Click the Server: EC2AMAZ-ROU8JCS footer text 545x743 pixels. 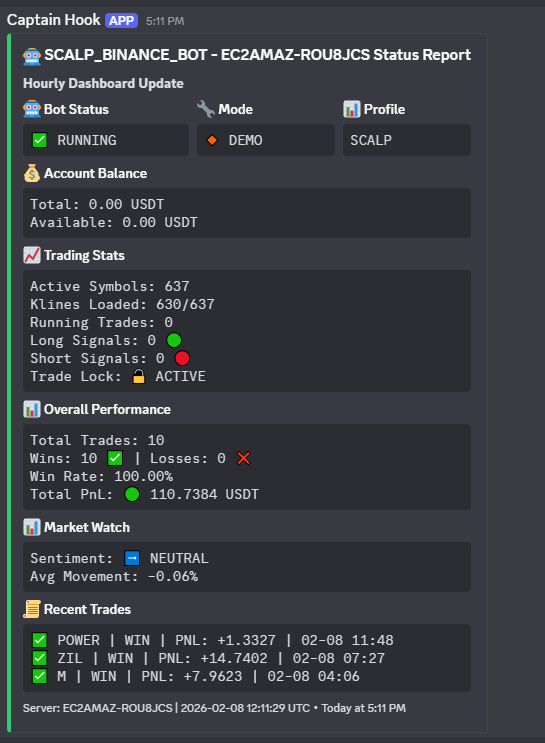click(98, 708)
